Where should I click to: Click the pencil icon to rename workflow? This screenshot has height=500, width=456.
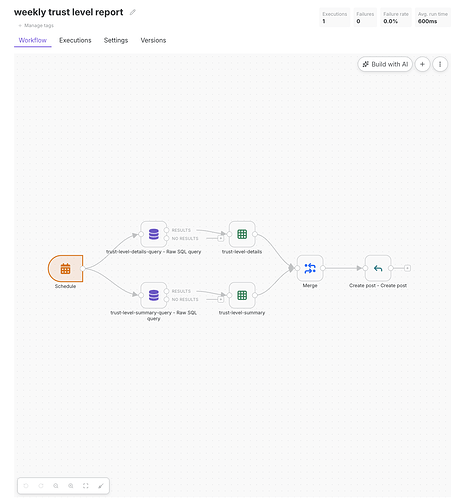pyautogui.click(x=133, y=12)
